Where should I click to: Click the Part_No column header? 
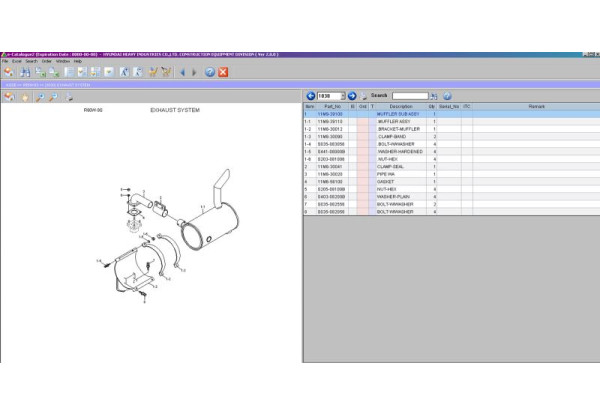click(x=331, y=106)
